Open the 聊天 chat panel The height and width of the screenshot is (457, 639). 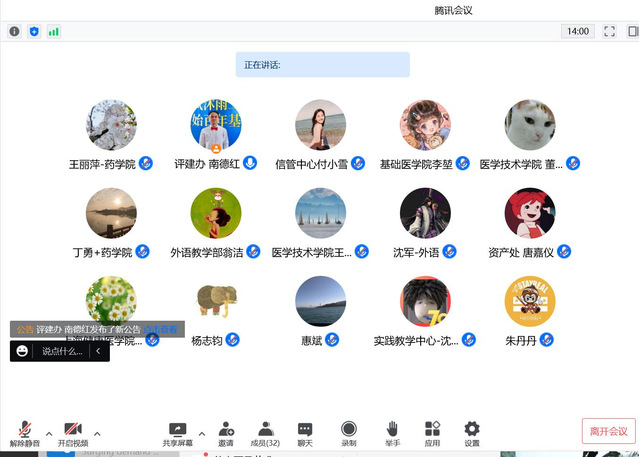[x=305, y=432]
